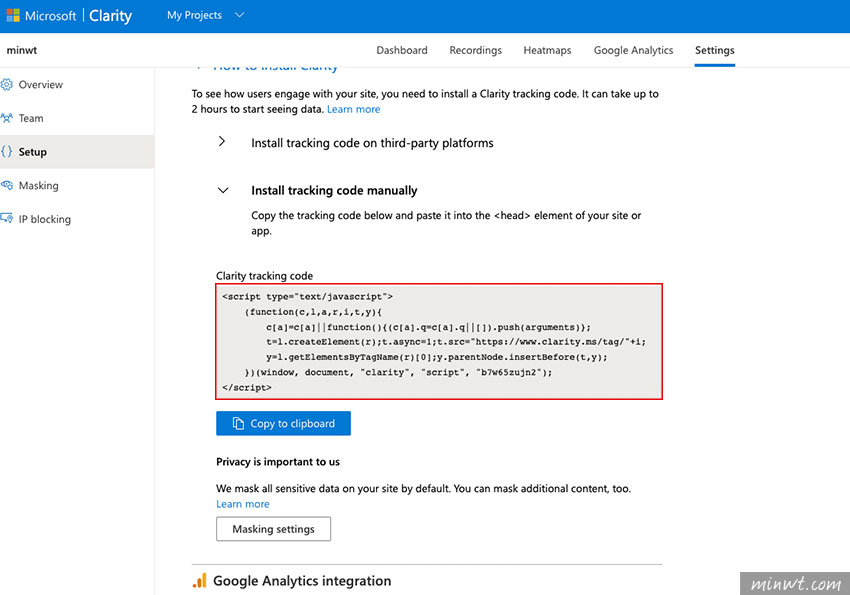Click the Setup curly braces icon
850x595 pixels.
click(x=7, y=152)
